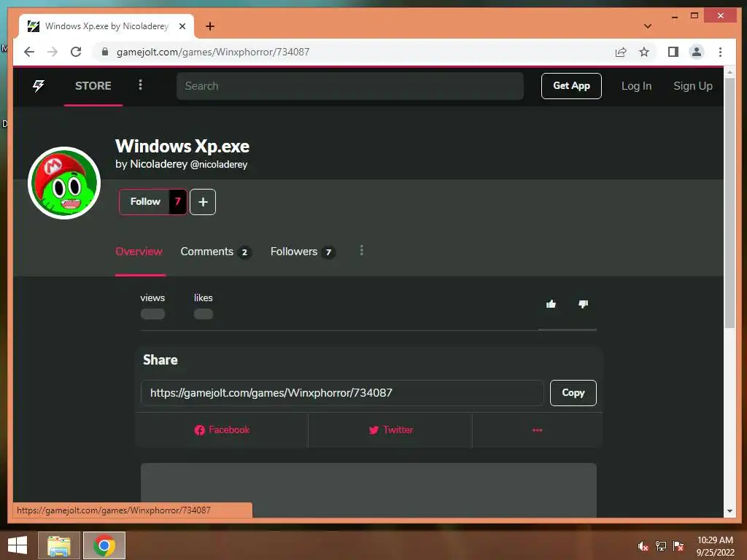Expand the game tabs more options dots
The height and width of the screenshot is (560, 747).
click(362, 251)
